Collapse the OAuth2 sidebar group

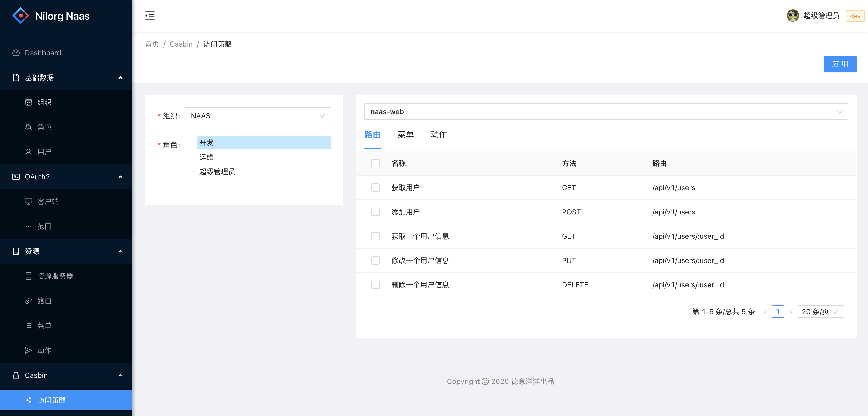[x=120, y=177]
